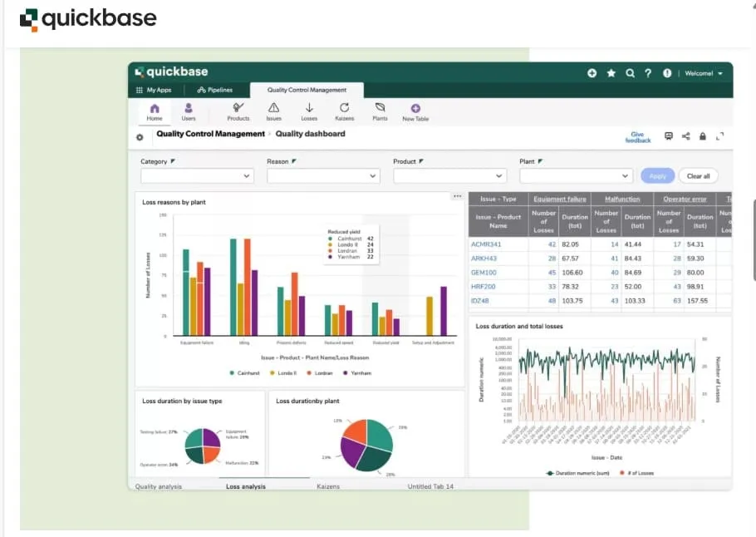Open alerts with the exclamation icon

(x=667, y=73)
